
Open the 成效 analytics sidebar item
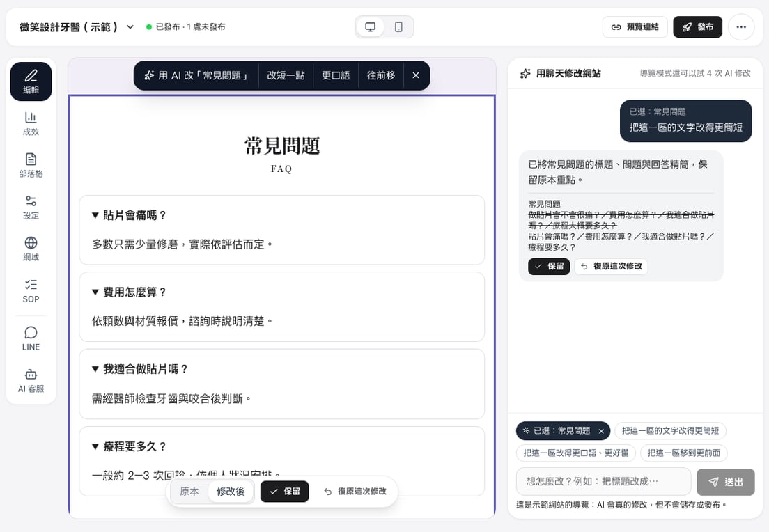(31, 123)
